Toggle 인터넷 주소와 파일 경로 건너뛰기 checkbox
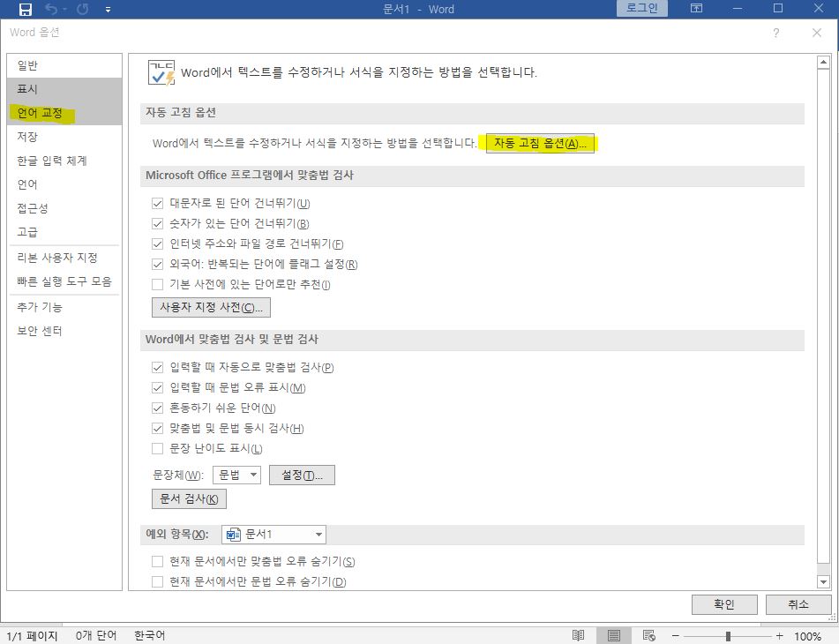Viewport: 839px width, 644px height. tap(157, 243)
